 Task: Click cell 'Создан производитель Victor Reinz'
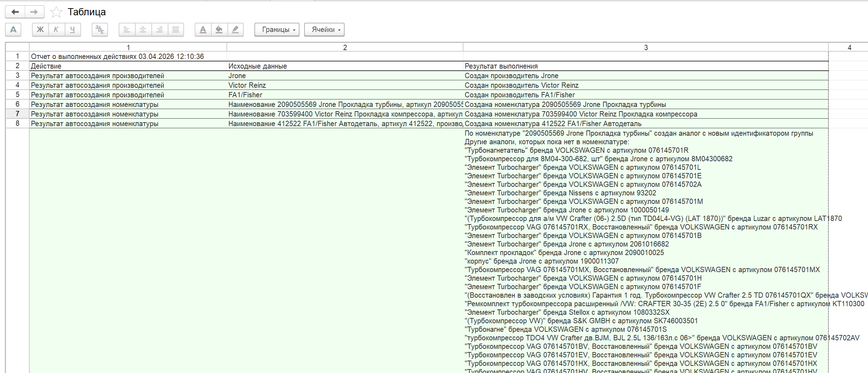(521, 85)
